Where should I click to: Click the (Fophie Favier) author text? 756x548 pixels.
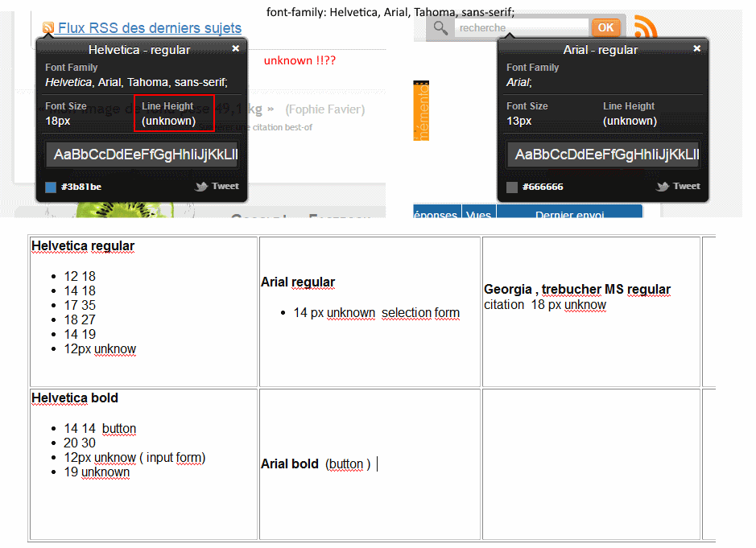(x=325, y=109)
